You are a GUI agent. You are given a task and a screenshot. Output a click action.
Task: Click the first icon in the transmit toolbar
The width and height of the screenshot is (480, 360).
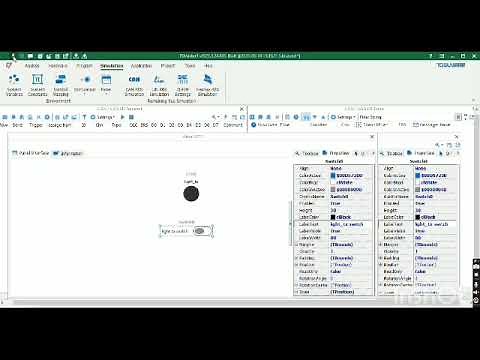tap(5, 117)
